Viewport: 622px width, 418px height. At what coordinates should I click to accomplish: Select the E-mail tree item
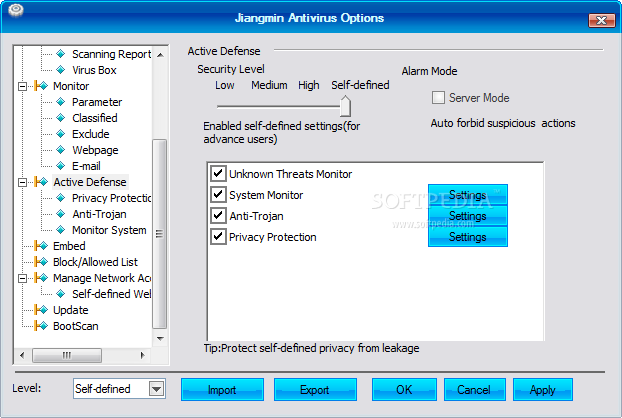pyautogui.click(x=86, y=166)
